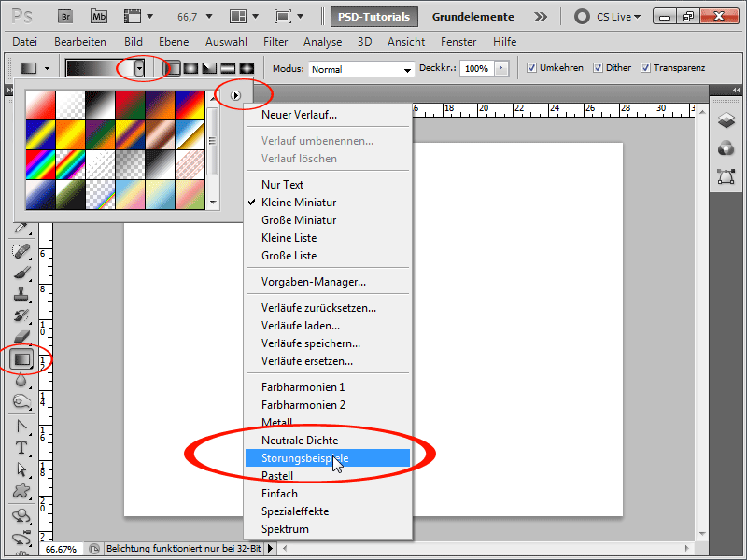Viewport: 747px width, 560px height.
Task: Open Mini Bridge via Mb icon
Action: 99,17
